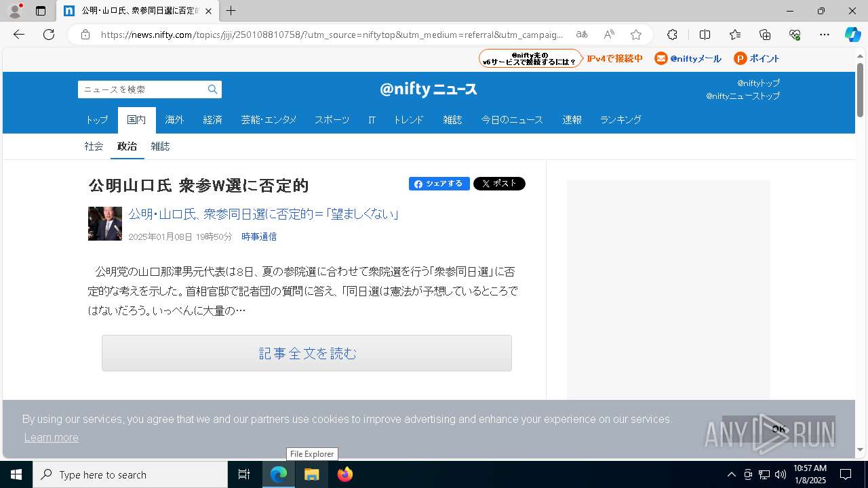868x488 pixels.
Task: Open the tab actions menu icon
Action: (x=41, y=11)
